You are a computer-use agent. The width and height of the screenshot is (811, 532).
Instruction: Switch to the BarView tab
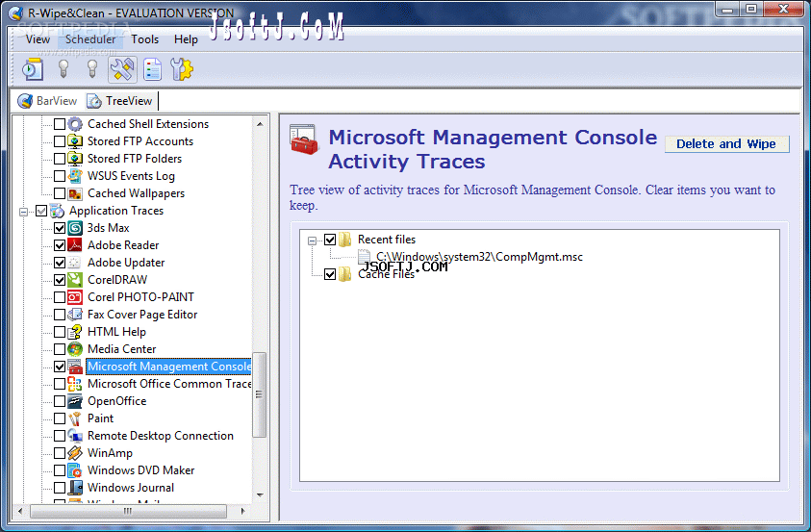point(47,101)
